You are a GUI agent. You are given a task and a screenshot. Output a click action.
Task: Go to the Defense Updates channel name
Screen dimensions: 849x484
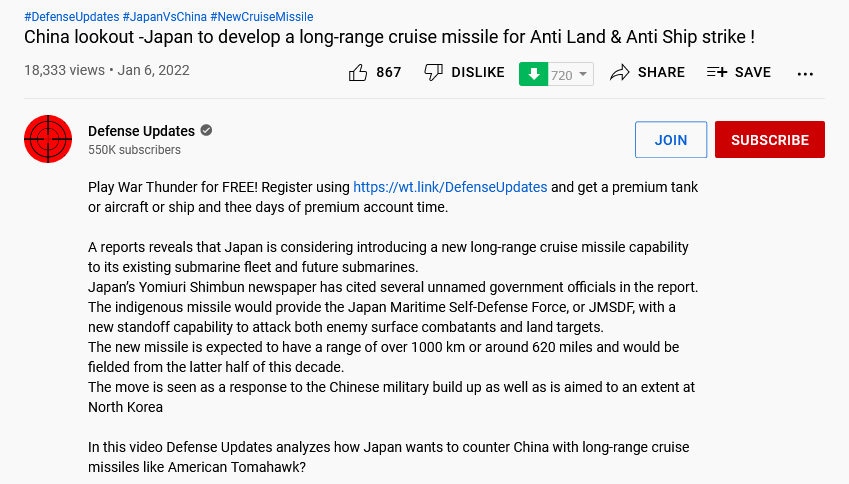pos(142,131)
